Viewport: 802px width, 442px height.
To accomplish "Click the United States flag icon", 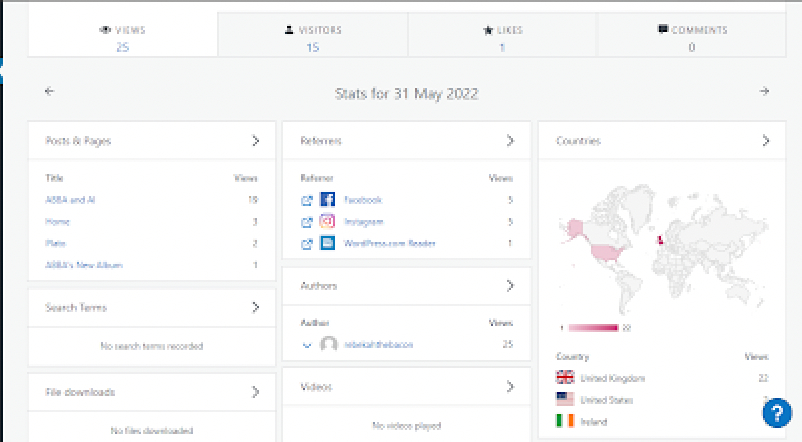I will pos(565,399).
